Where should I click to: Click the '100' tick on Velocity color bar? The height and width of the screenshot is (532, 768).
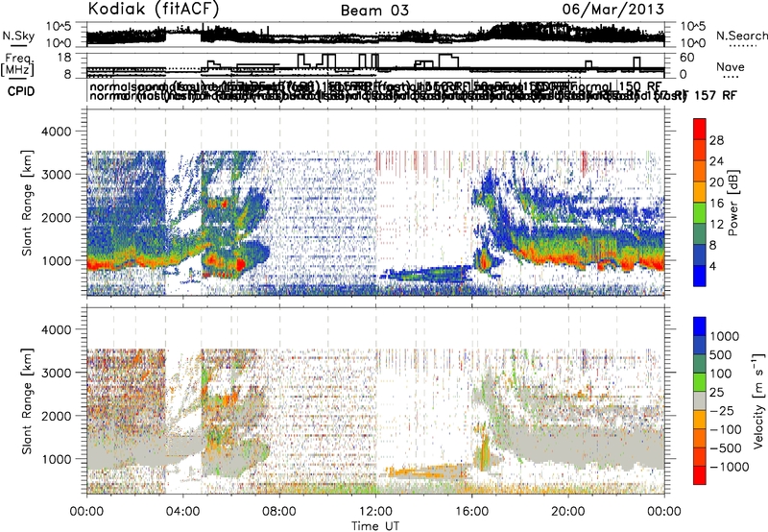[721, 374]
